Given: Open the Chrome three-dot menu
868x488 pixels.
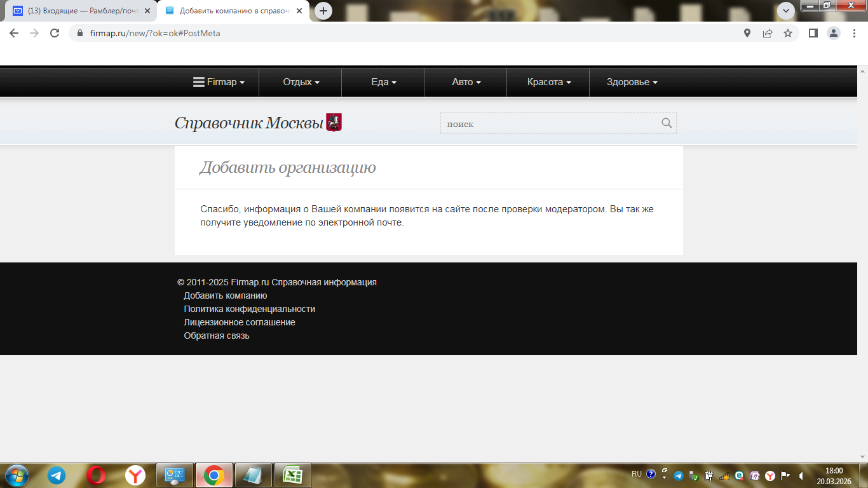Looking at the screenshot, I should (854, 33).
